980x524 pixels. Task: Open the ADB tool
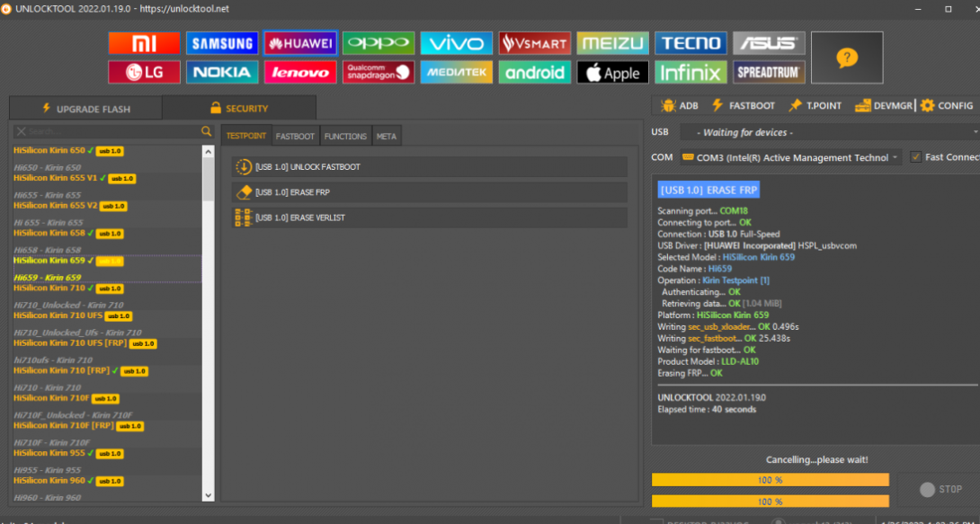click(680, 105)
